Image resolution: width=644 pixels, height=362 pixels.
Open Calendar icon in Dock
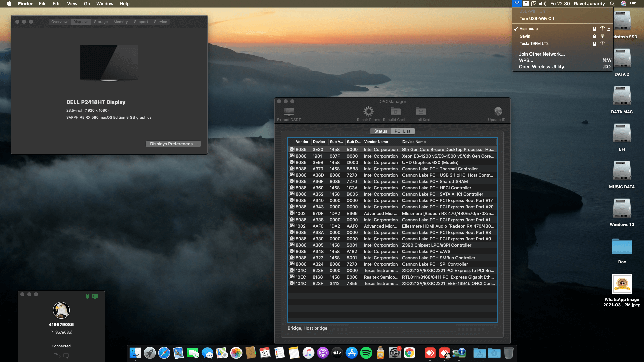pyautogui.click(x=265, y=353)
